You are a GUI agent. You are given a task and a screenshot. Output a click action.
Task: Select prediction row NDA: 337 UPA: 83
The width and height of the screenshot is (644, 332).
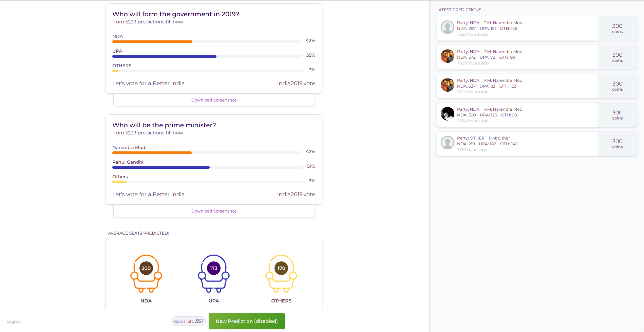click(537, 86)
